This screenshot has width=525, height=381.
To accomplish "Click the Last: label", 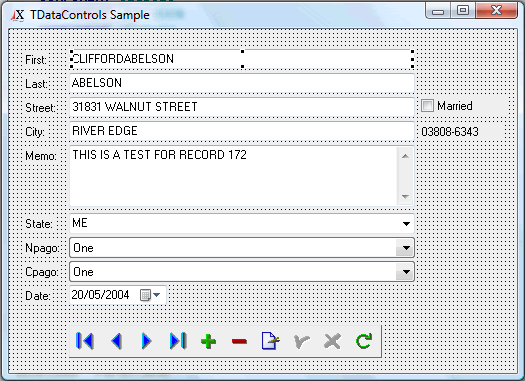I will click(x=36, y=84).
